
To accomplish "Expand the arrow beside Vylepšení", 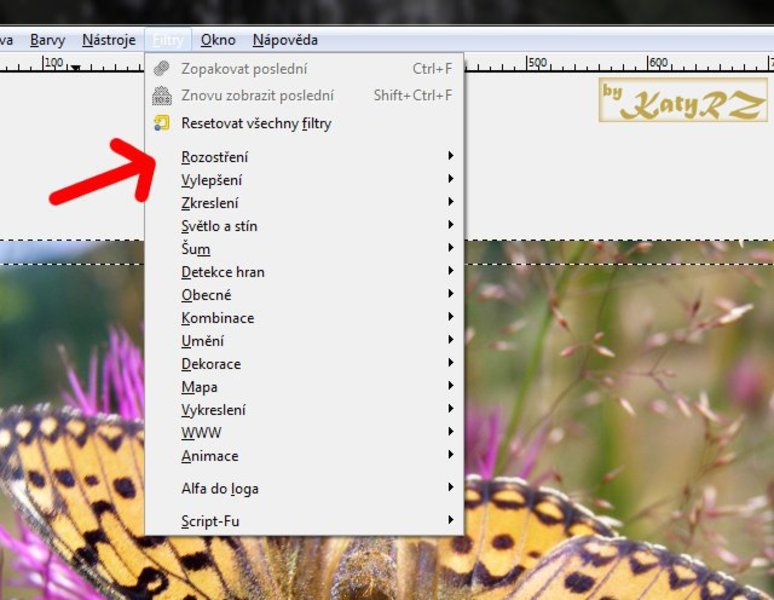I will (x=450, y=179).
